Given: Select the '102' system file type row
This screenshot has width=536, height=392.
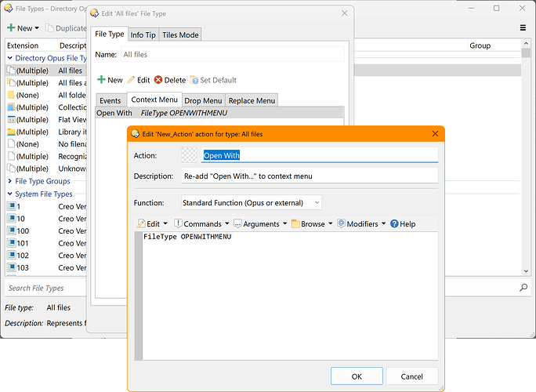Looking at the screenshot, I should 46,255.
